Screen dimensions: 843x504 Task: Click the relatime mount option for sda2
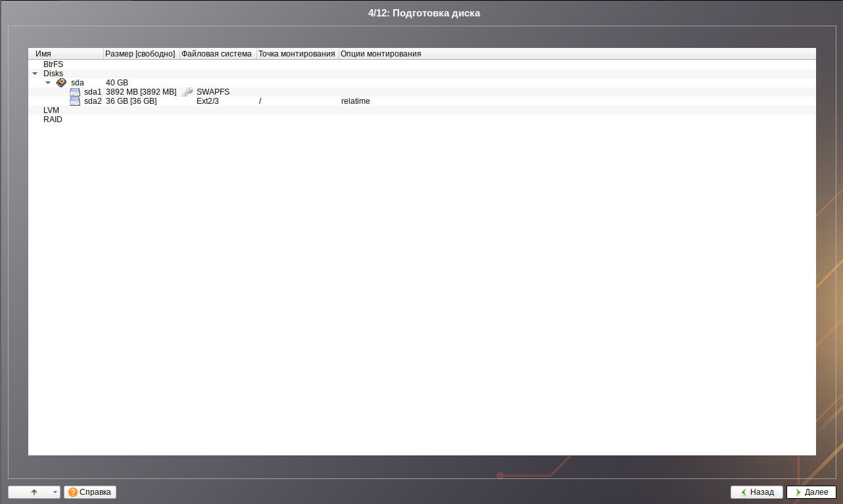[x=355, y=101]
